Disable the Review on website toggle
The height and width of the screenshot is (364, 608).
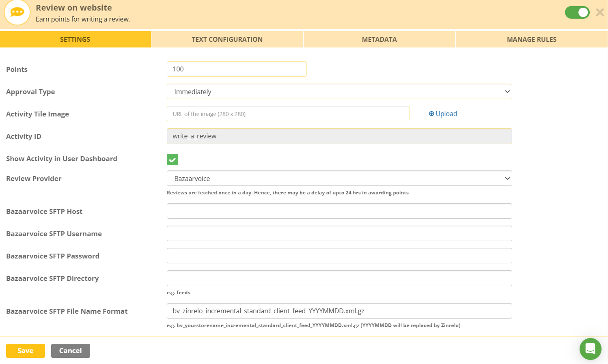pyautogui.click(x=577, y=13)
